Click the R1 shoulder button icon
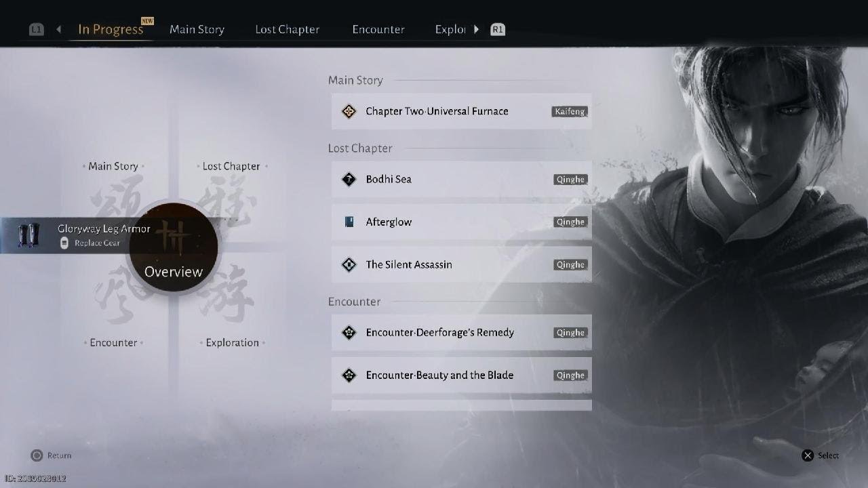The height and width of the screenshot is (488, 868). pyautogui.click(x=498, y=29)
